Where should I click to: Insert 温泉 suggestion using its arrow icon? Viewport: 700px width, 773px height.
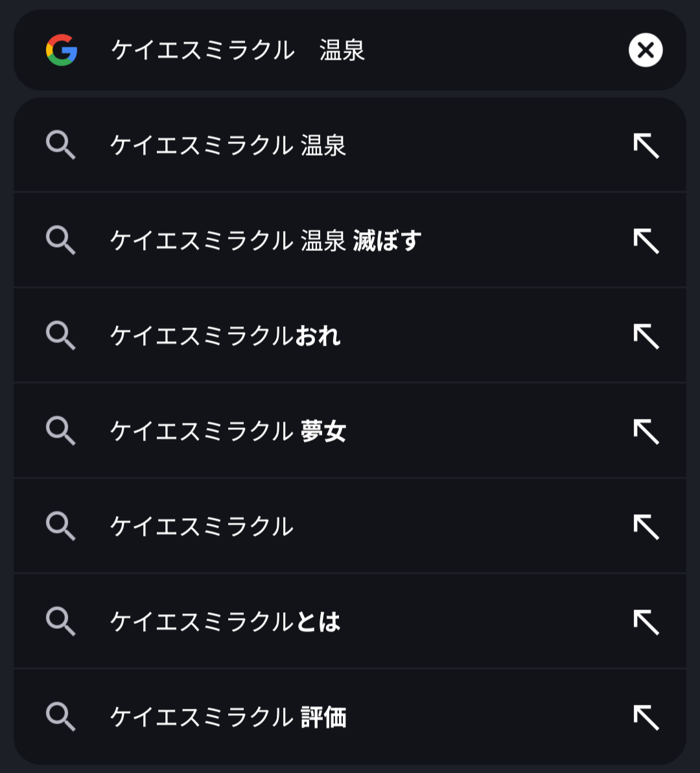646,146
